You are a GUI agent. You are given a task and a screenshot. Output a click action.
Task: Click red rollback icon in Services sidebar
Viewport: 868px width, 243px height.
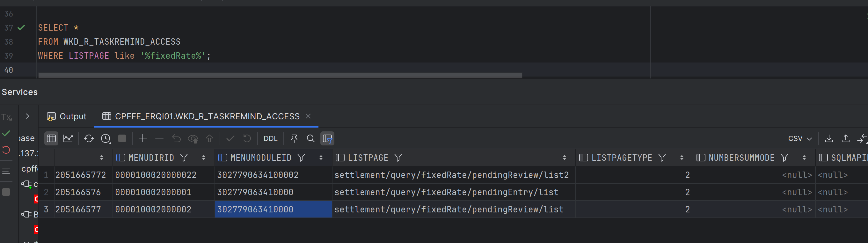pyautogui.click(x=6, y=150)
